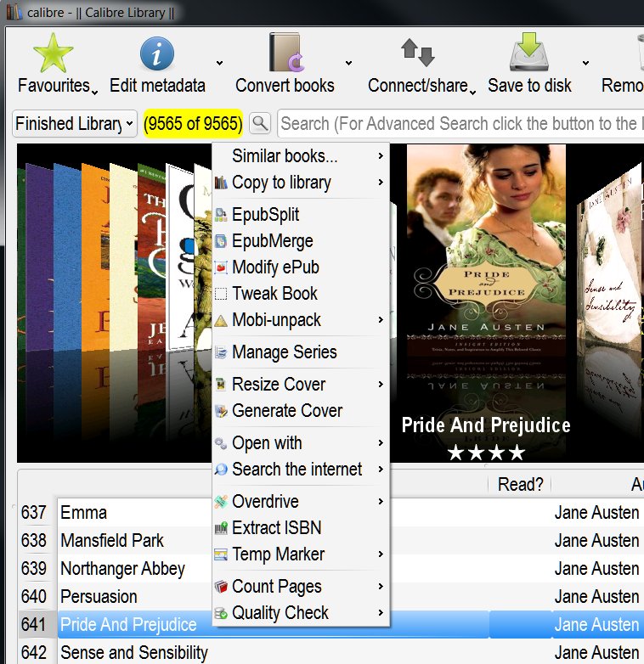Expand the Similar books submenu arrow
The height and width of the screenshot is (664, 644).
pyautogui.click(x=381, y=156)
